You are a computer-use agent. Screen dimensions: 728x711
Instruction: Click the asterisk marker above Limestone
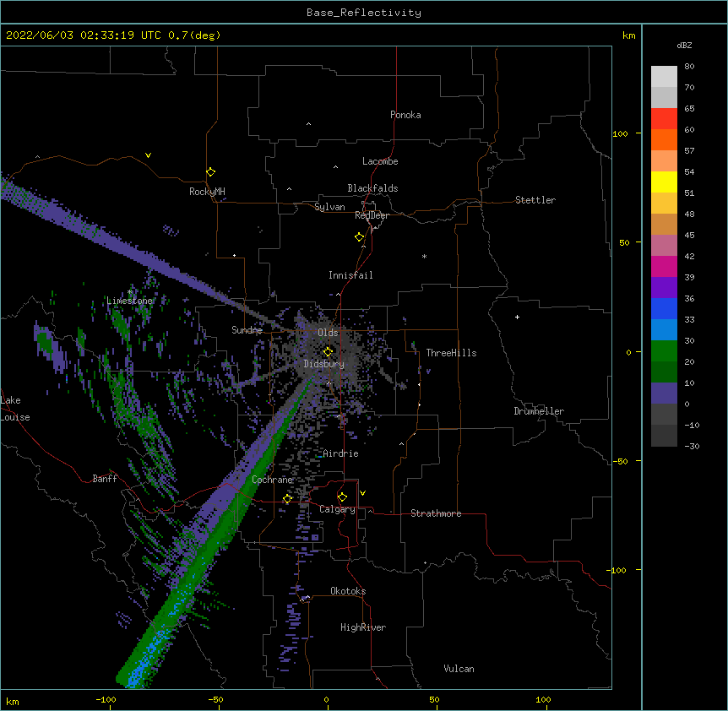pyautogui.click(x=130, y=292)
